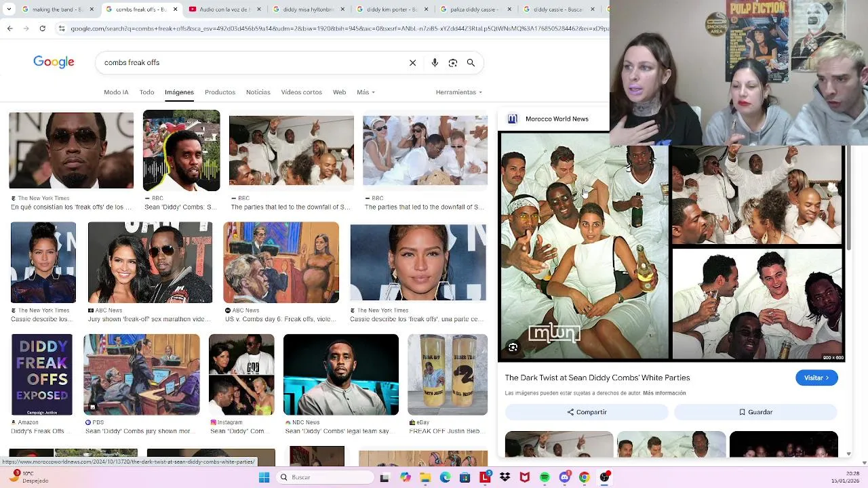Open OBS Studio from the taskbar
This screenshot has height=488, width=868.
point(604,477)
